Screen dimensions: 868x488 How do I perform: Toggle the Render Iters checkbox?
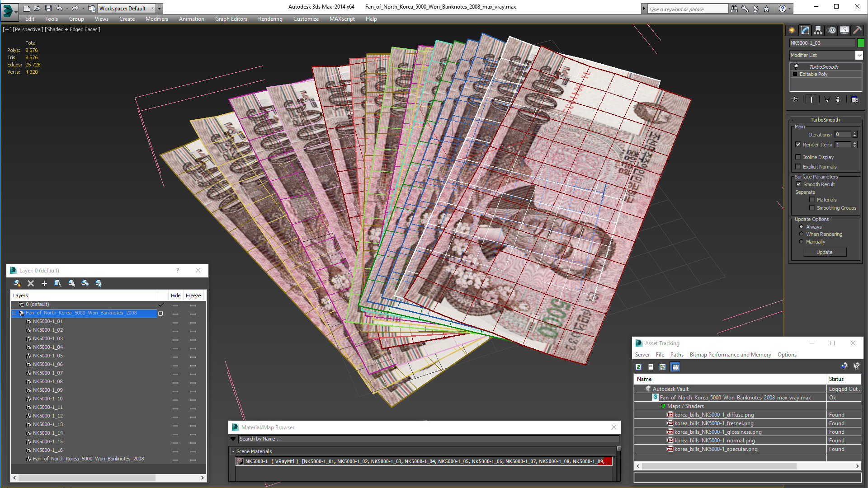tap(798, 145)
